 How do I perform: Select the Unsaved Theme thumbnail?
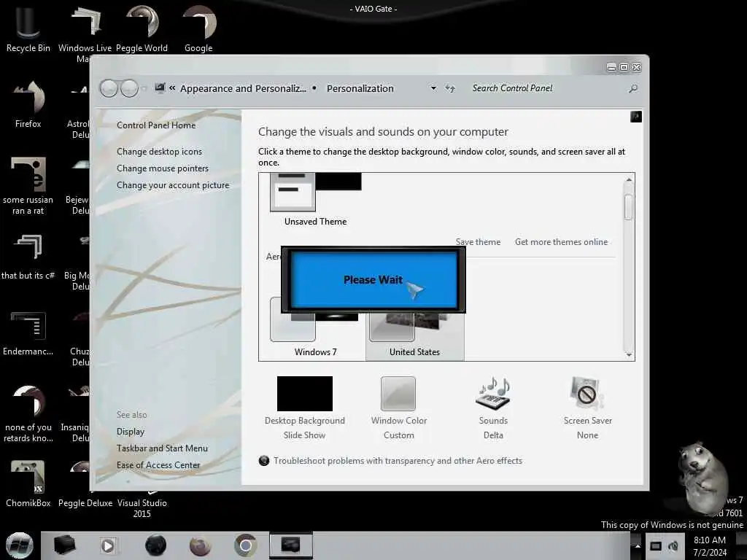(315, 200)
